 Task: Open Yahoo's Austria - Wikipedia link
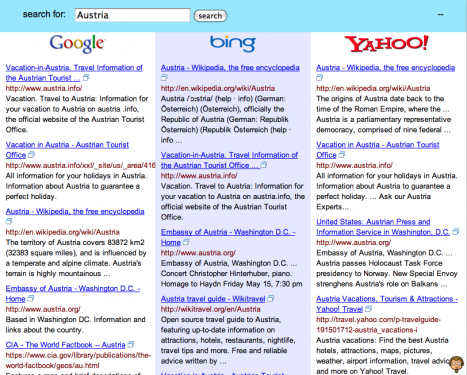385,68
